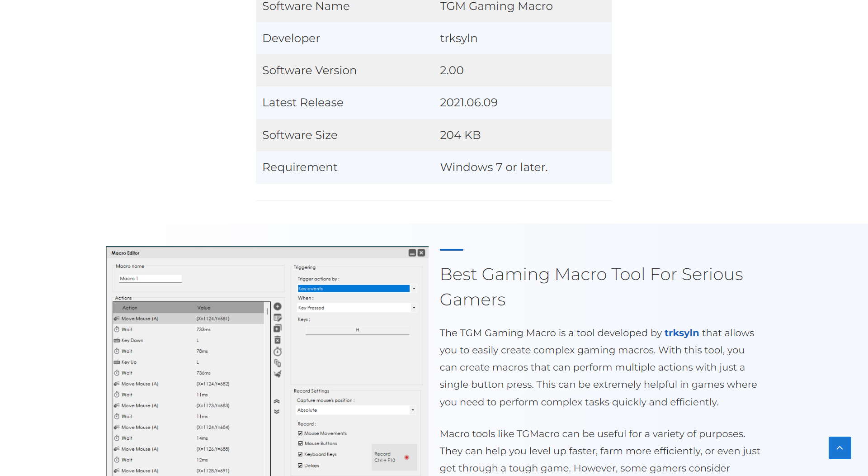868x476 pixels.
Task: Click the table cell TGM Gaming Macro
Action: [x=496, y=6]
